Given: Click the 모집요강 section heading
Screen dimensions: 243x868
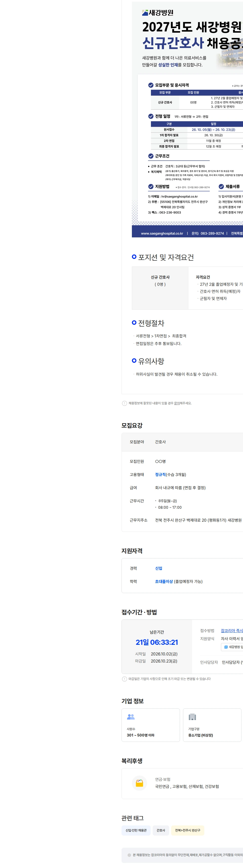Looking at the screenshot, I should [132, 425].
